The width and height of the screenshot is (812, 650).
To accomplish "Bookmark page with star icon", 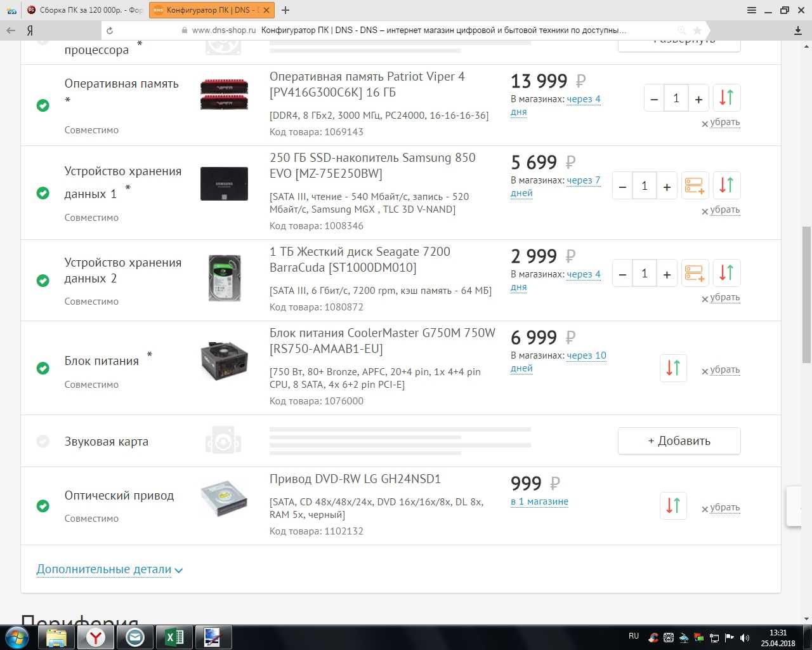I will pyautogui.click(x=697, y=30).
